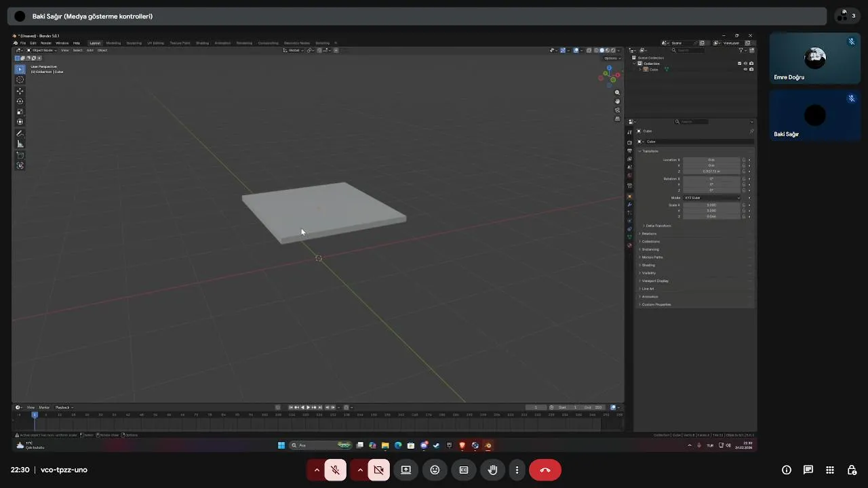868x488 pixels.
Task: Open the Scene properties tab icon
Action: 629,167
